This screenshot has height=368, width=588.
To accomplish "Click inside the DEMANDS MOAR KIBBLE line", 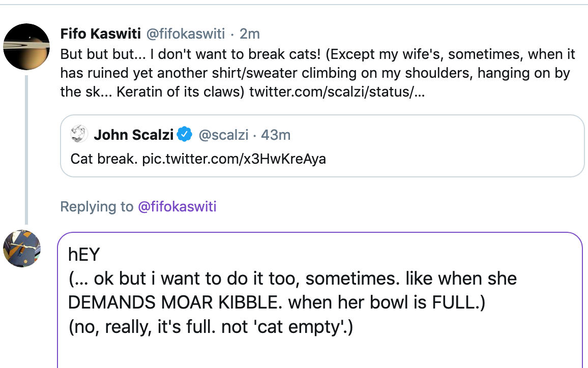I will coord(277,302).
